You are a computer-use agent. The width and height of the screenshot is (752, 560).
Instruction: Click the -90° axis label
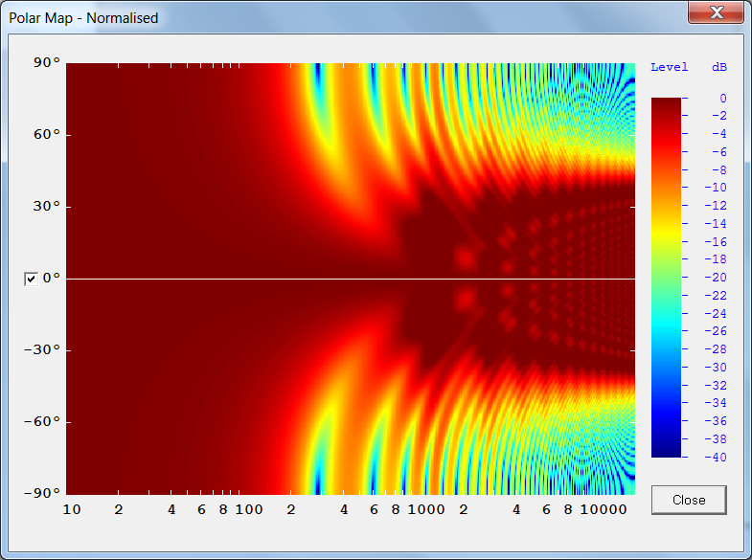pyautogui.click(x=42, y=493)
